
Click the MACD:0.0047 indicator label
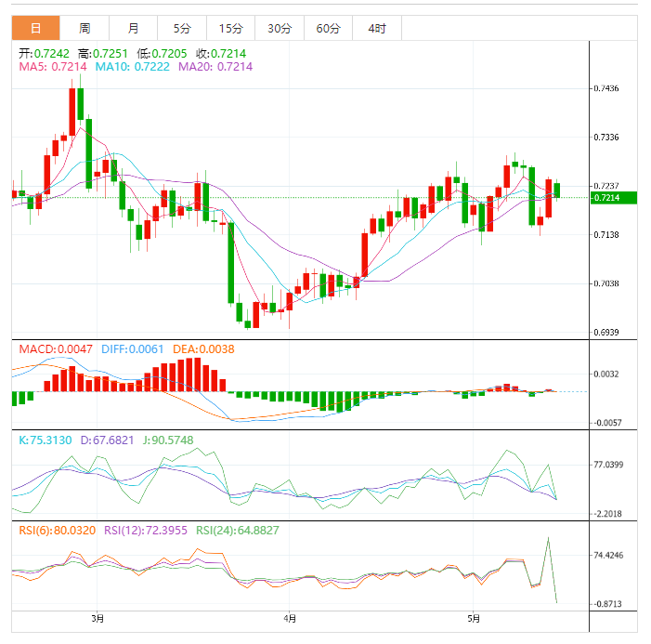[x=56, y=349]
